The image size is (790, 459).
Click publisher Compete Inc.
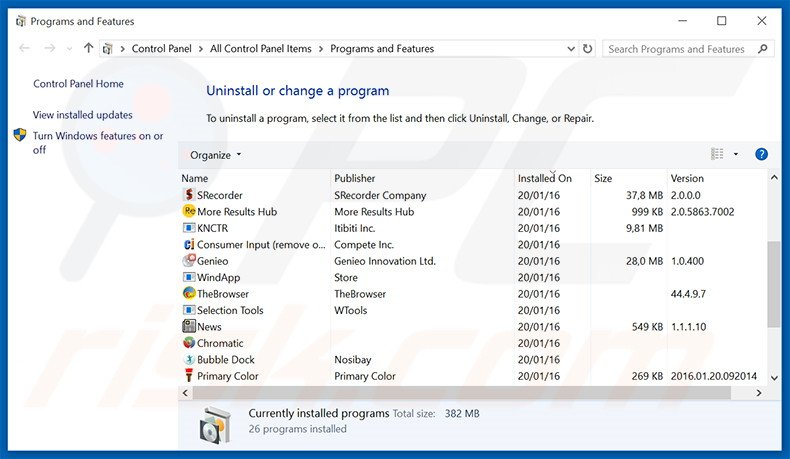click(364, 245)
